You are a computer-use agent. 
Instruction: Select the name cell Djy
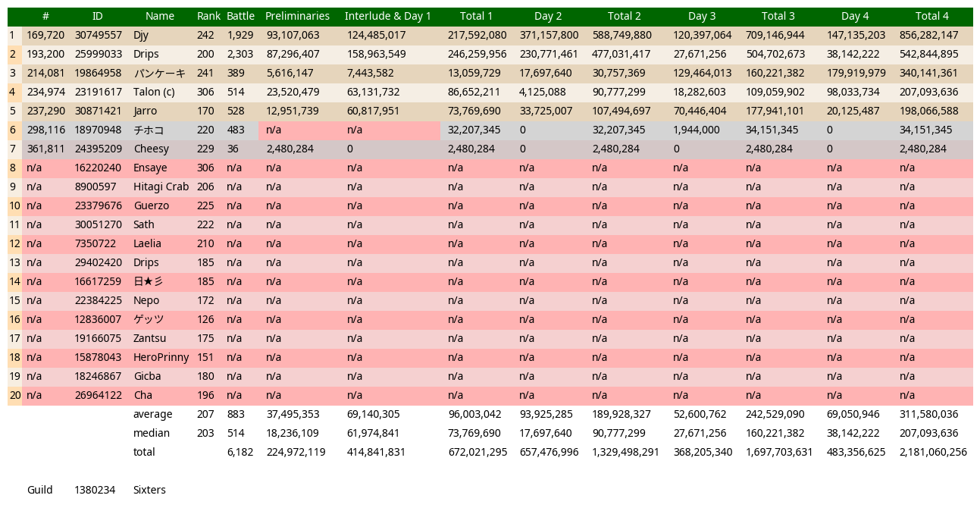coord(141,35)
